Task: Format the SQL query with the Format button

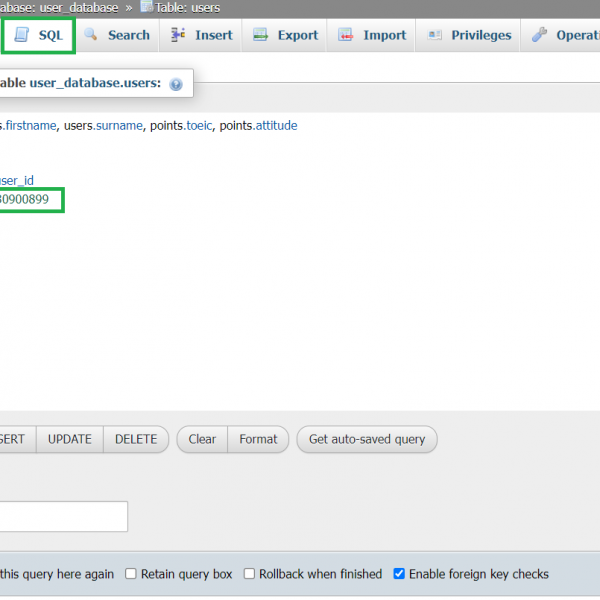Action: pyautogui.click(x=258, y=439)
